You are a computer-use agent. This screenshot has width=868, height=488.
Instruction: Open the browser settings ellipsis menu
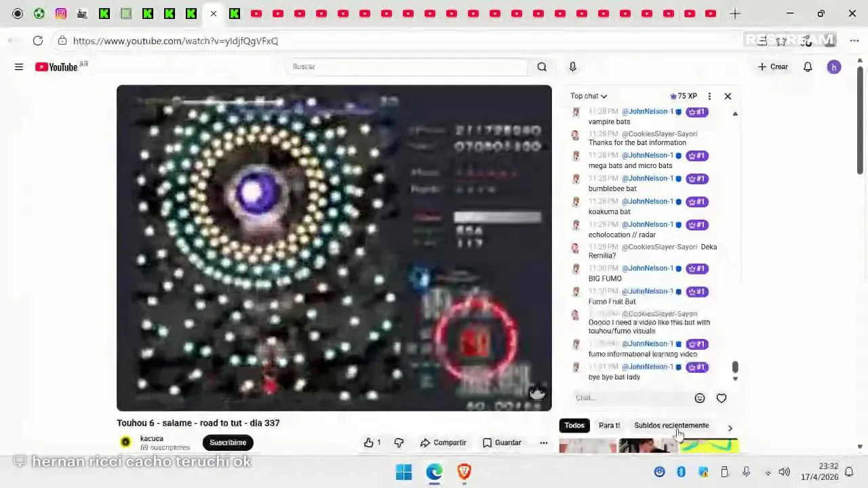pos(854,41)
